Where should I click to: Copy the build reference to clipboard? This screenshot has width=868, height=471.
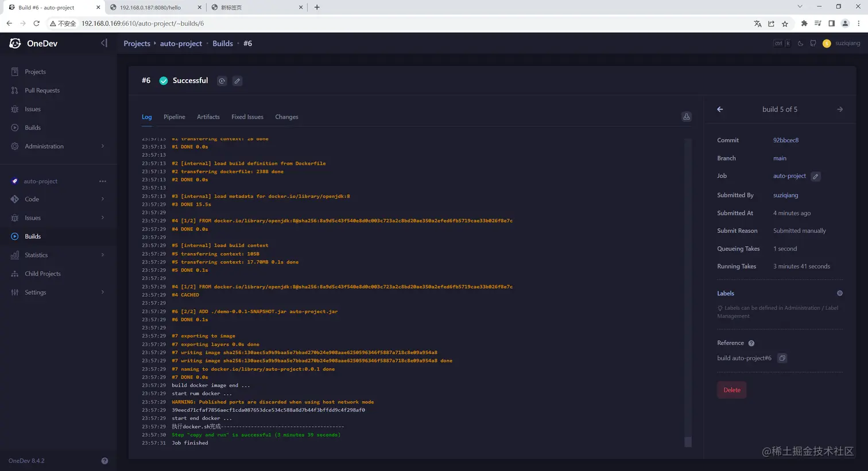pyautogui.click(x=782, y=358)
